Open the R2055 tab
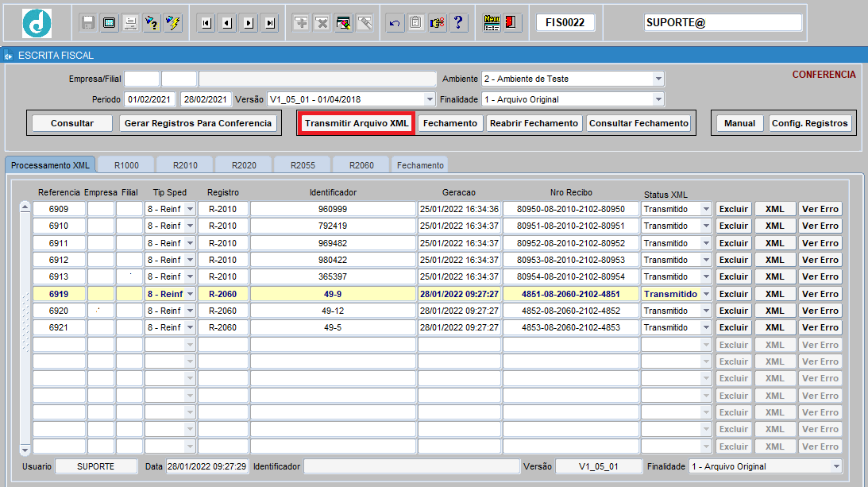The height and width of the screenshot is (487, 868). [303, 165]
